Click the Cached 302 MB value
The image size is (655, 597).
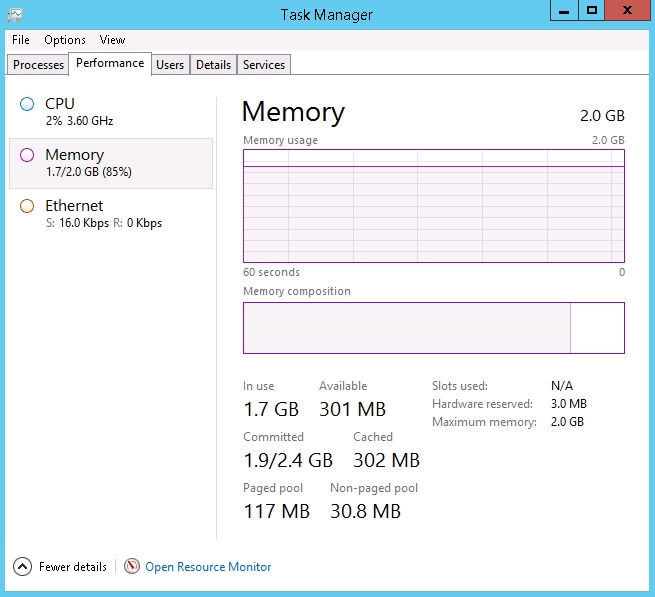click(x=386, y=460)
